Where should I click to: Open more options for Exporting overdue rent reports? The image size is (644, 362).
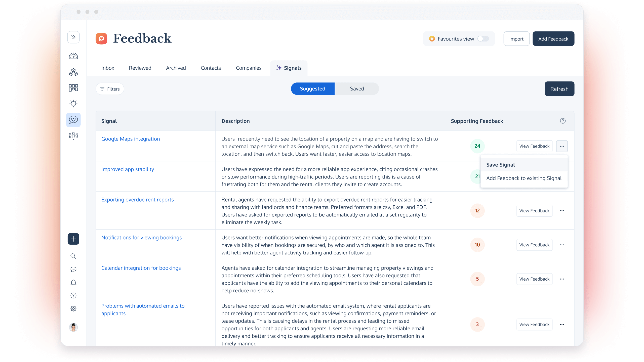[562, 211]
